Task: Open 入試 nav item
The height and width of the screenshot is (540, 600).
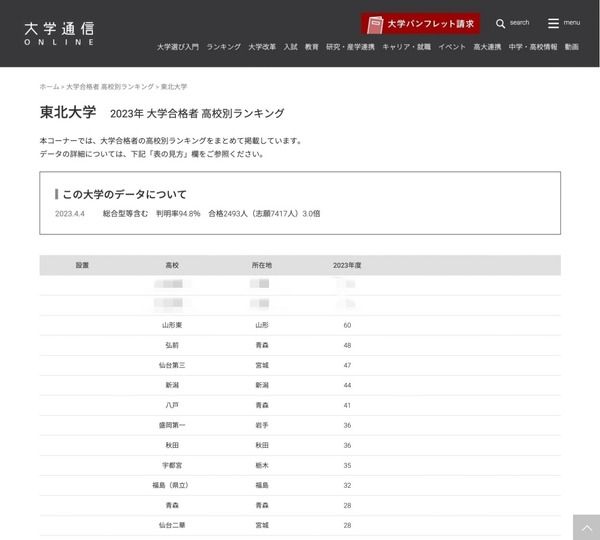Action: coord(290,47)
